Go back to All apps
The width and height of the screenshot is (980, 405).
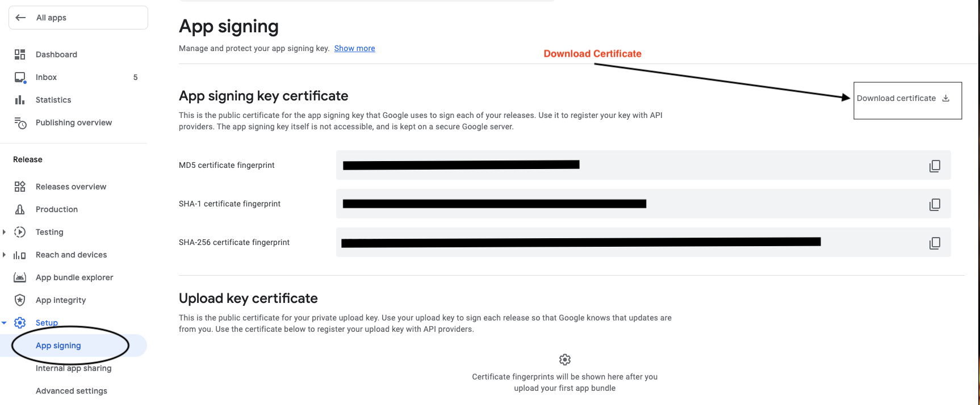coord(78,18)
